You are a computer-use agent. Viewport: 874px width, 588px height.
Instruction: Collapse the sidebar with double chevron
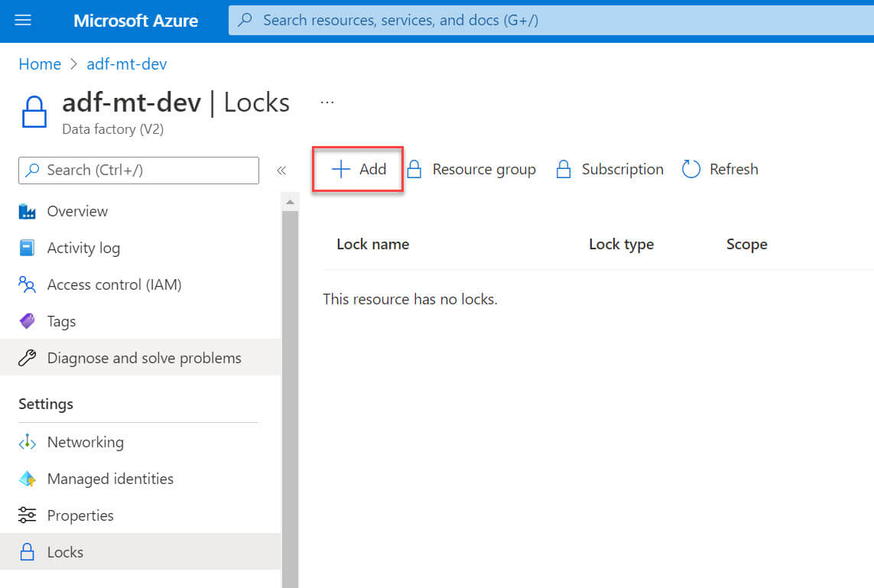(x=281, y=171)
